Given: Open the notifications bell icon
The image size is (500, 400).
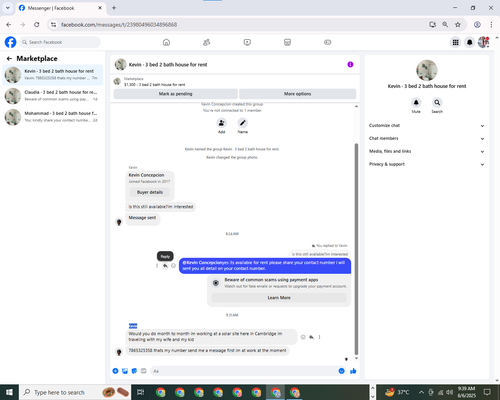Looking at the screenshot, I should (469, 42).
